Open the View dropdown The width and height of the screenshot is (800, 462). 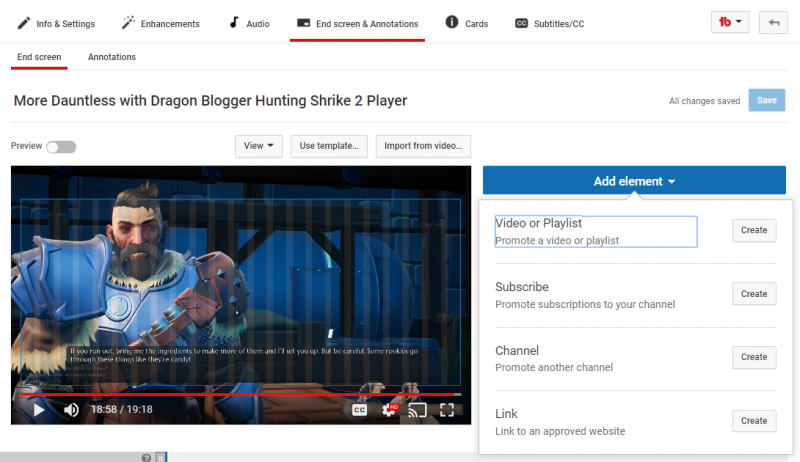pyautogui.click(x=259, y=146)
